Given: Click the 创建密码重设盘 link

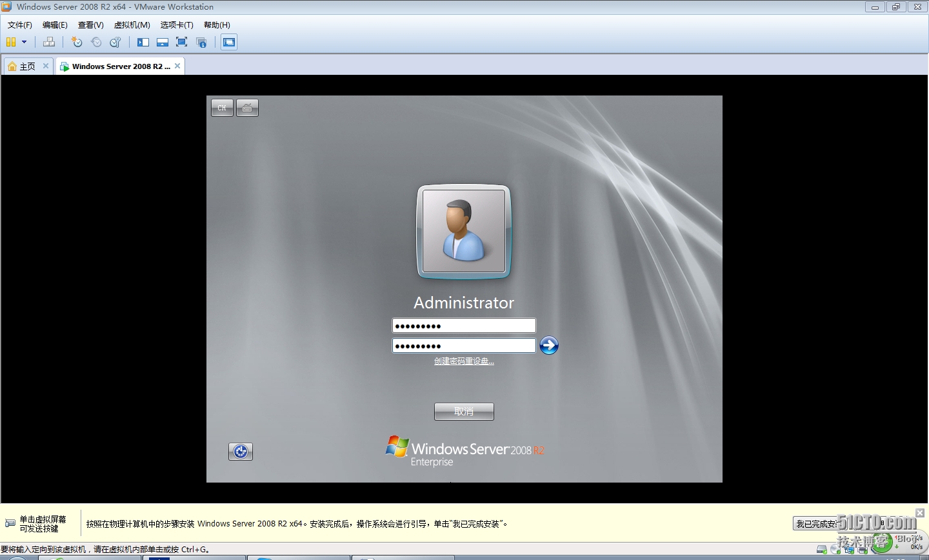Looking at the screenshot, I should [464, 361].
